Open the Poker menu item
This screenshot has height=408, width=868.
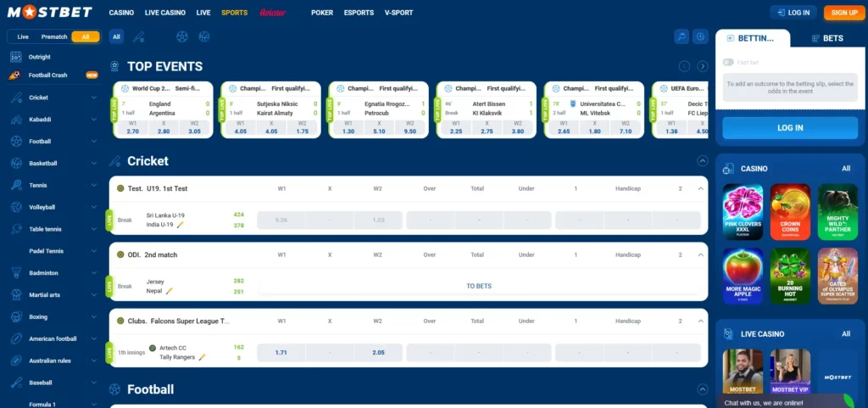[322, 13]
